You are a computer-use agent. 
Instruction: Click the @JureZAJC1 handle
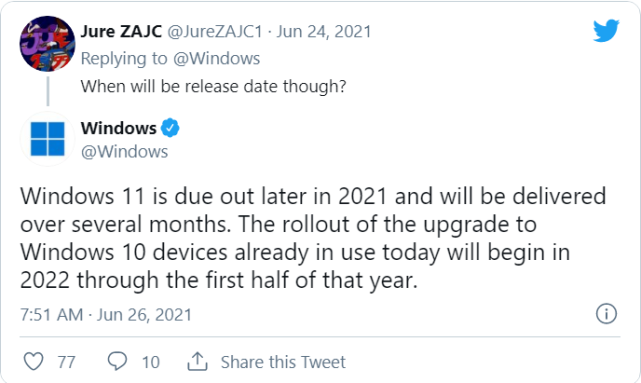click(x=215, y=31)
